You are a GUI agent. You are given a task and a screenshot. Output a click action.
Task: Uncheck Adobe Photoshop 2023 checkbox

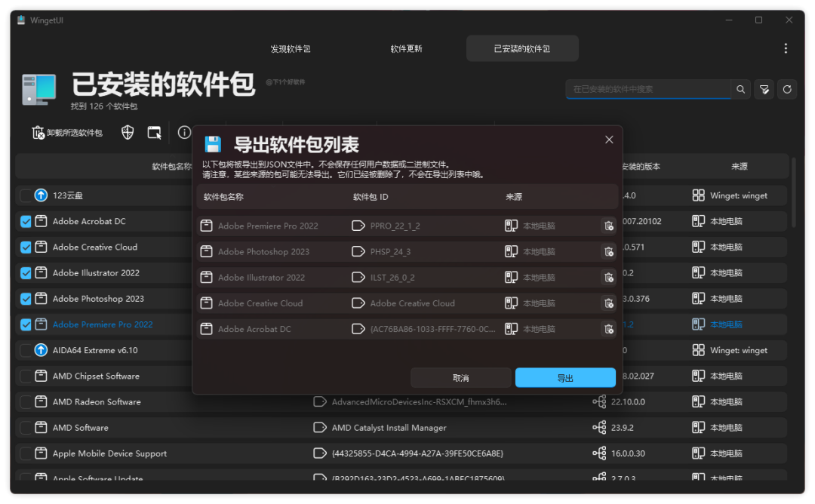26,299
